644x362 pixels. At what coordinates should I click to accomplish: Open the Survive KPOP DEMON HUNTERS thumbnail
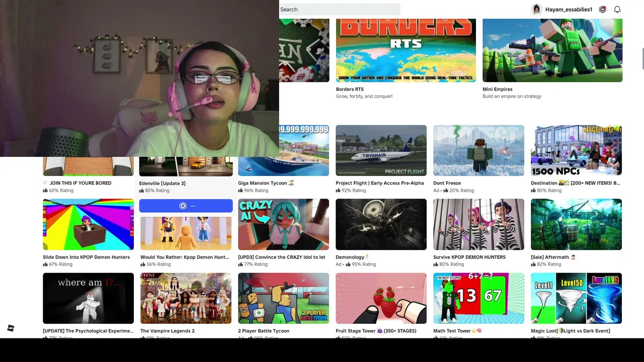tap(478, 224)
